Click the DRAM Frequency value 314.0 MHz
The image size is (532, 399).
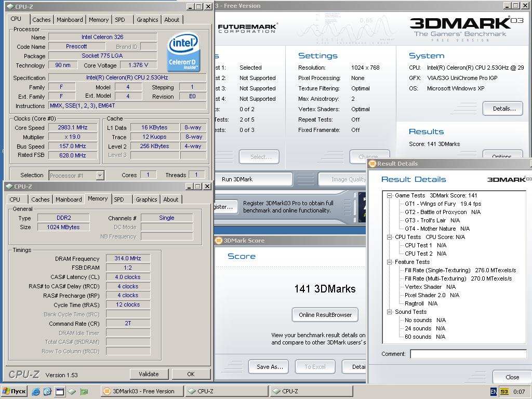[128, 259]
